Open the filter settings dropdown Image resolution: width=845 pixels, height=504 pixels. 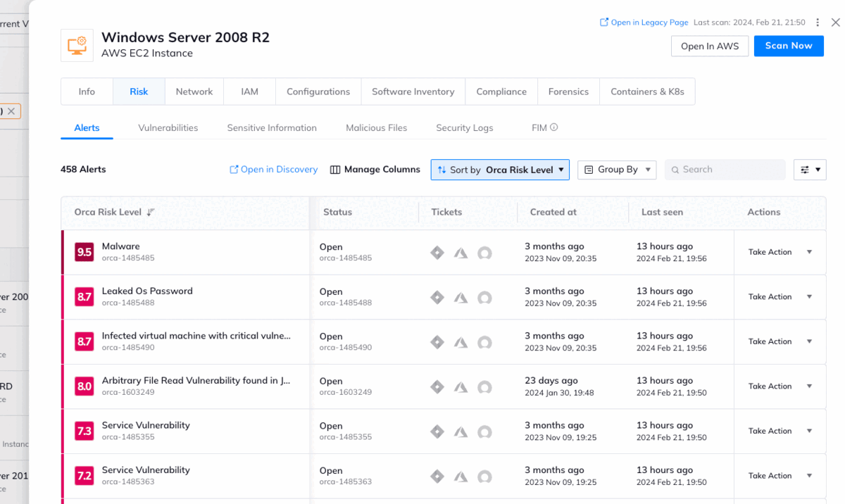click(x=810, y=170)
